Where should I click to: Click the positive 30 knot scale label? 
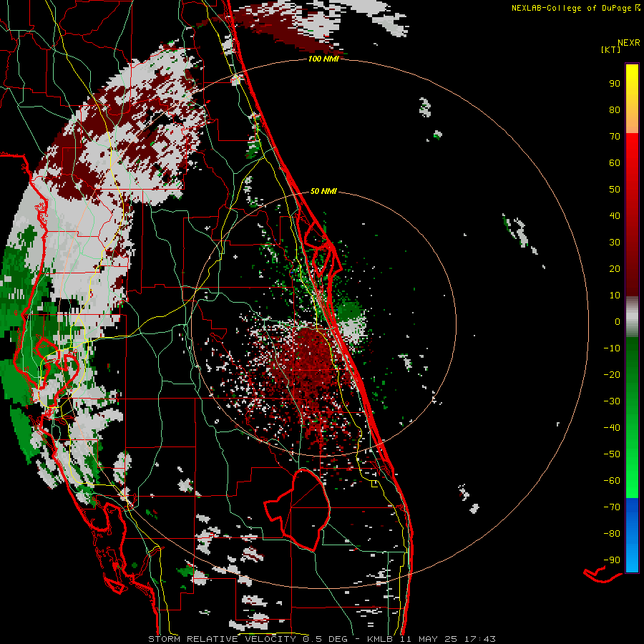click(x=615, y=243)
